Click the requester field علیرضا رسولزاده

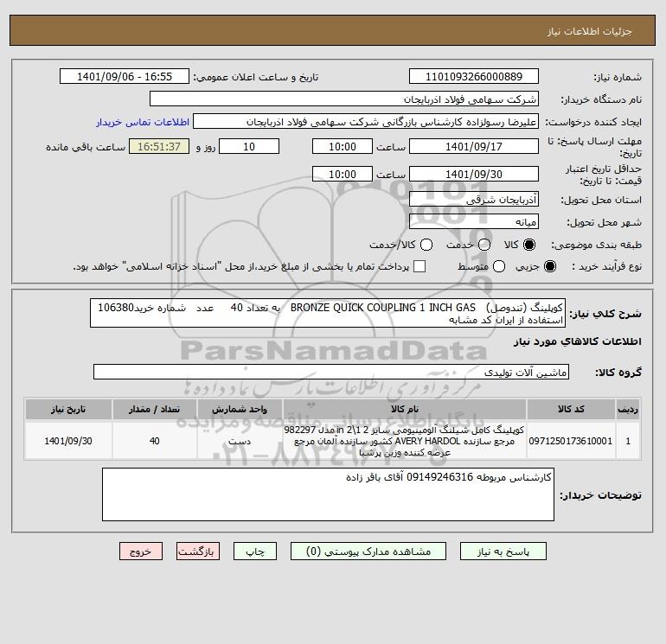(366, 121)
